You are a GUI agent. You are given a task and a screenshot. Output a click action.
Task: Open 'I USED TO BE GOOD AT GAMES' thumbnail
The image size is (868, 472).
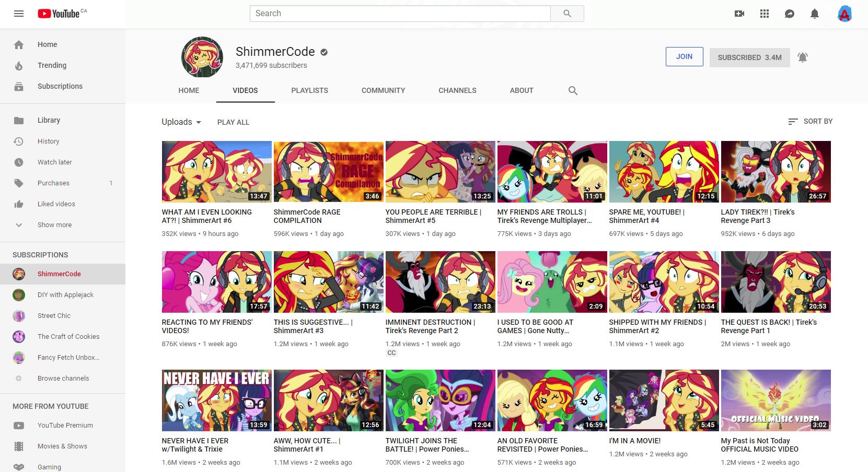point(552,282)
